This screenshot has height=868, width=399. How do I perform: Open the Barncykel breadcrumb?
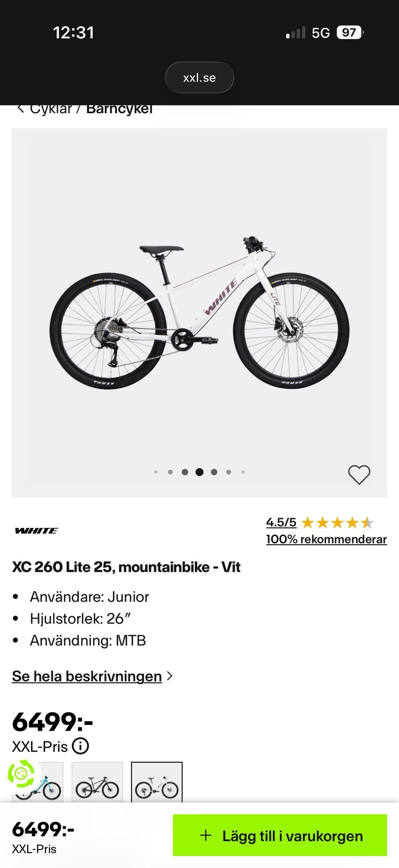(119, 109)
